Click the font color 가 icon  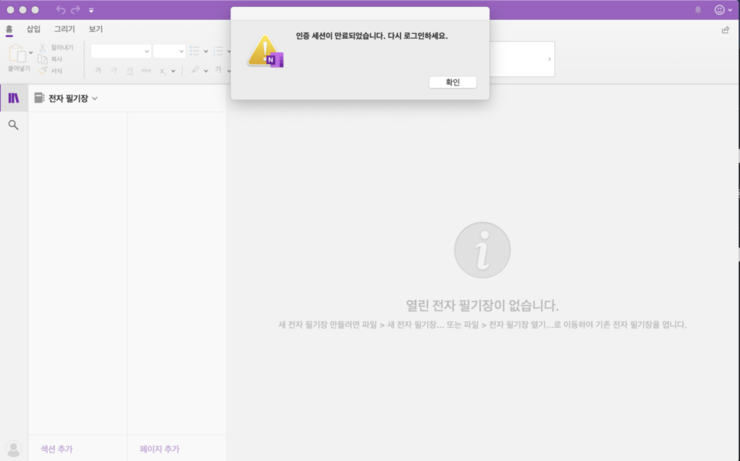click(x=218, y=70)
